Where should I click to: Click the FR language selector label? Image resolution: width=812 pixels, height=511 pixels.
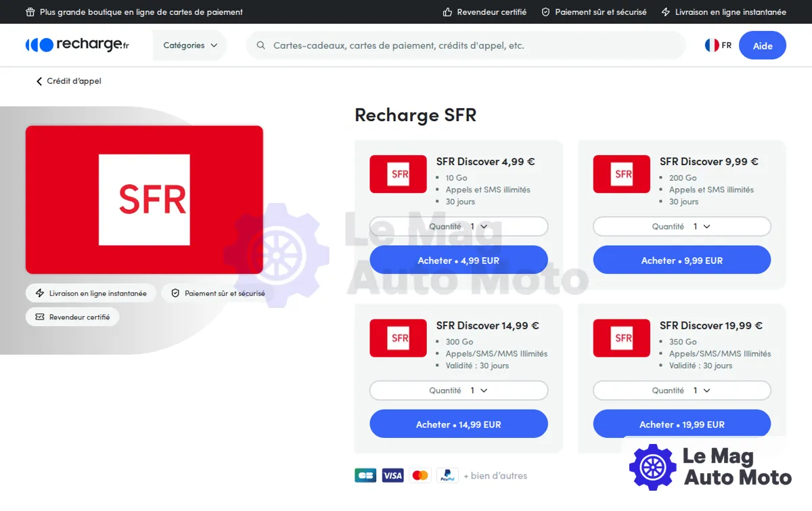(x=727, y=45)
